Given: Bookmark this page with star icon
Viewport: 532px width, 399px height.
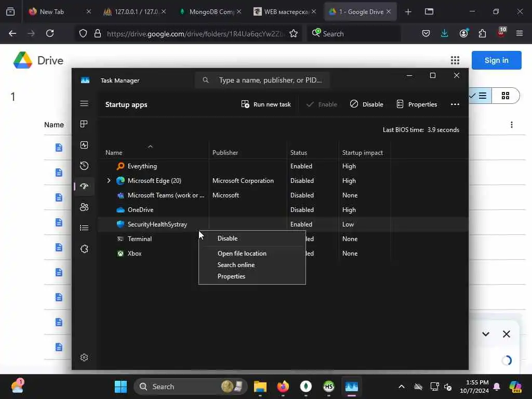Looking at the screenshot, I should pos(294,34).
